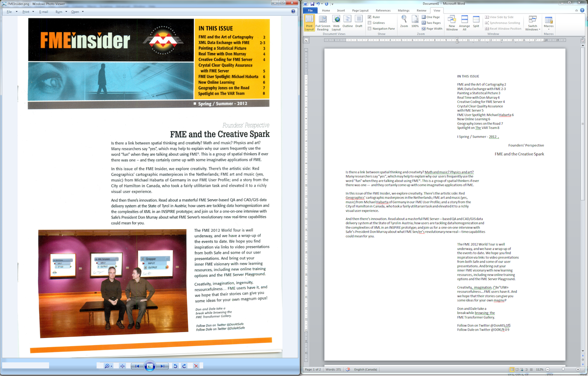
Task: Toggle ruler button above vertical scrollbar
Action: [583, 41]
